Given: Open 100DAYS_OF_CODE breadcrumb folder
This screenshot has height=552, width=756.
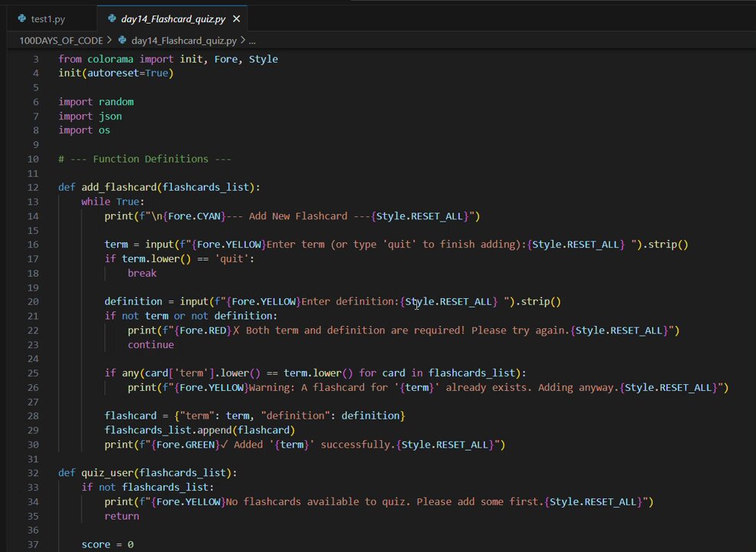Looking at the screenshot, I should coord(61,41).
